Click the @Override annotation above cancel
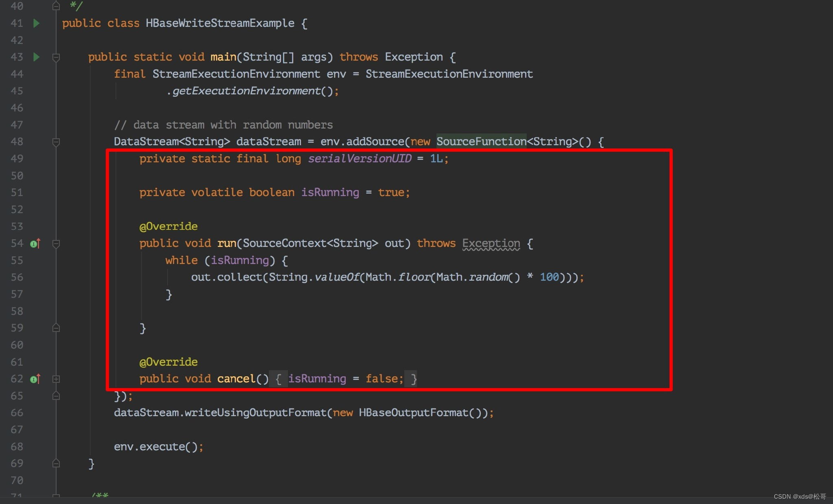 168,362
